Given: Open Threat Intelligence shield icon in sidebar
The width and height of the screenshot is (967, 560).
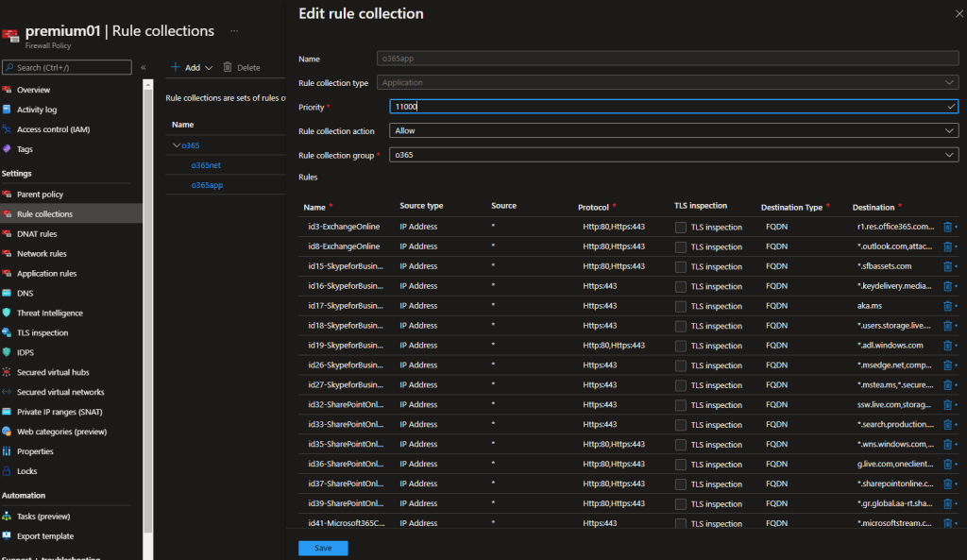Looking at the screenshot, I should pyautogui.click(x=8, y=313).
